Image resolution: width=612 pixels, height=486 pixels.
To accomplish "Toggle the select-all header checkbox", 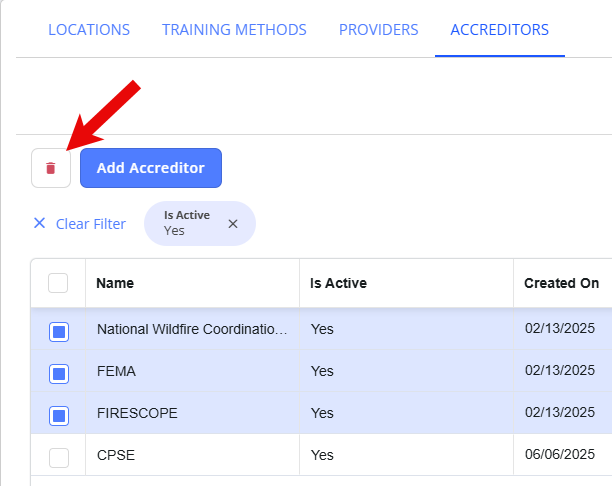I will coord(58,283).
